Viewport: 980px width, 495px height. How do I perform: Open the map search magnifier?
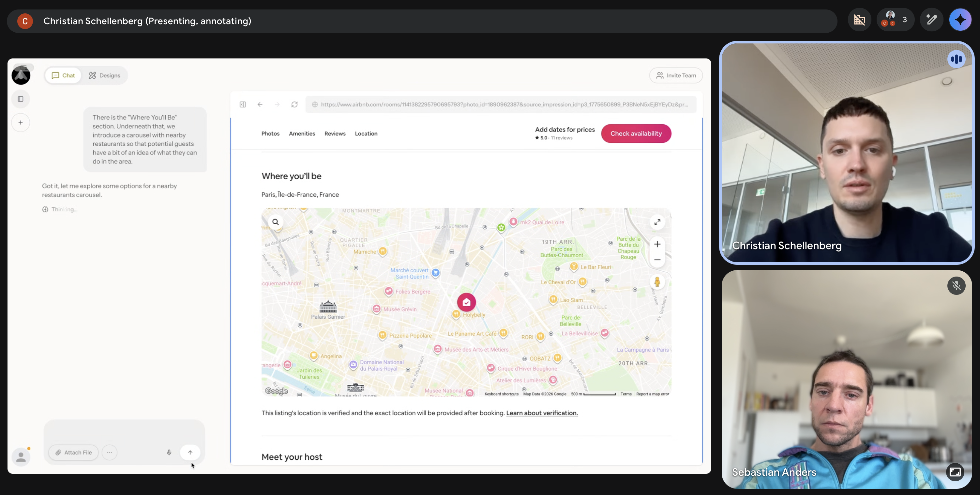click(x=276, y=222)
